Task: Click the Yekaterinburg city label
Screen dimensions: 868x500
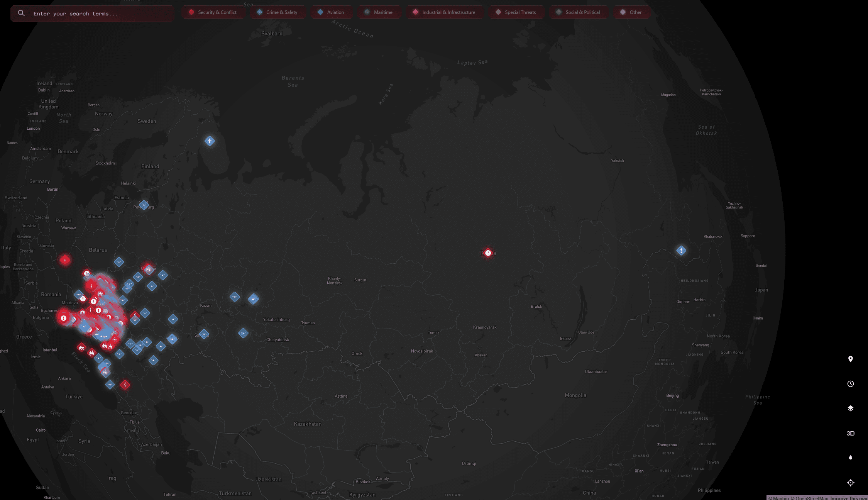Action: tap(276, 320)
